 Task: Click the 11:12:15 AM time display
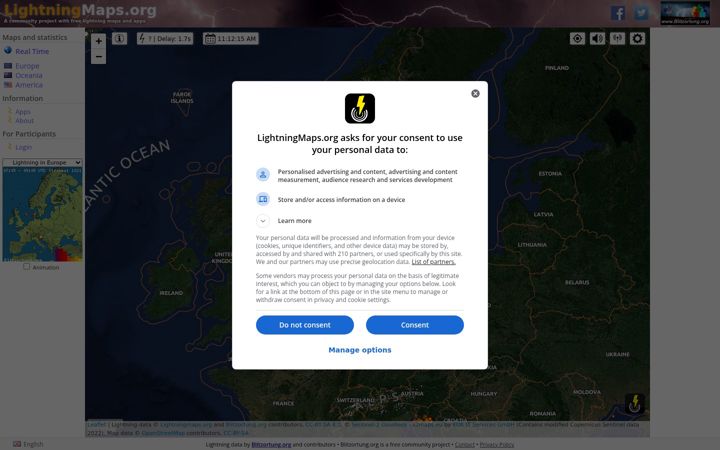point(231,39)
